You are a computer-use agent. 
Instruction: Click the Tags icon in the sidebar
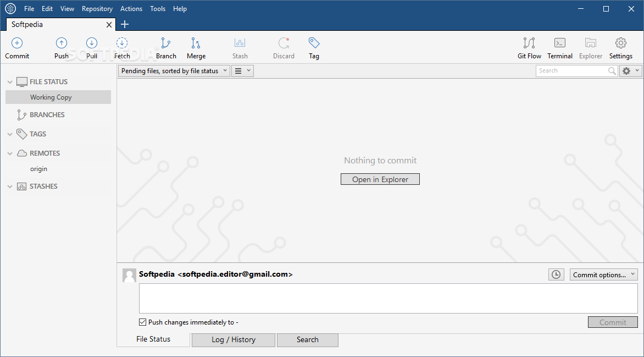point(22,134)
